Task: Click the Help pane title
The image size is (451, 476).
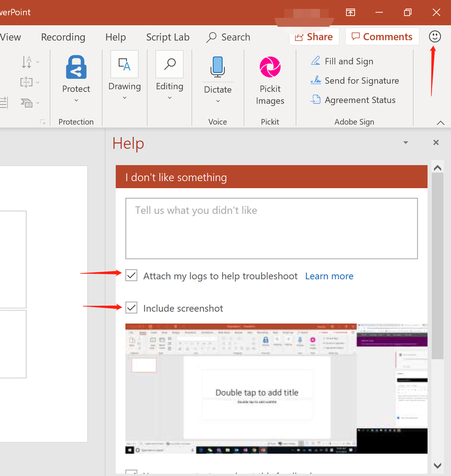Action: pyautogui.click(x=128, y=143)
